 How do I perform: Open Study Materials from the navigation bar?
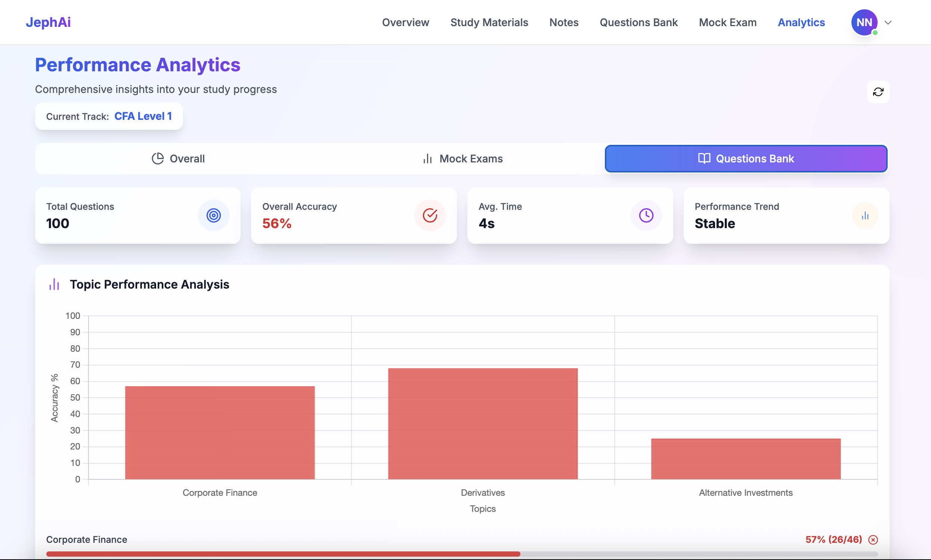point(489,22)
